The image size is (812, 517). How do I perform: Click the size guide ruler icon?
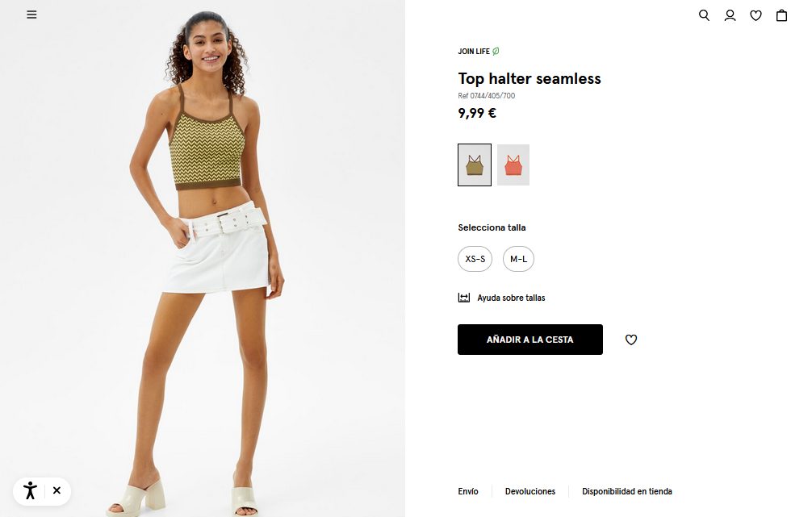[464, 298]
